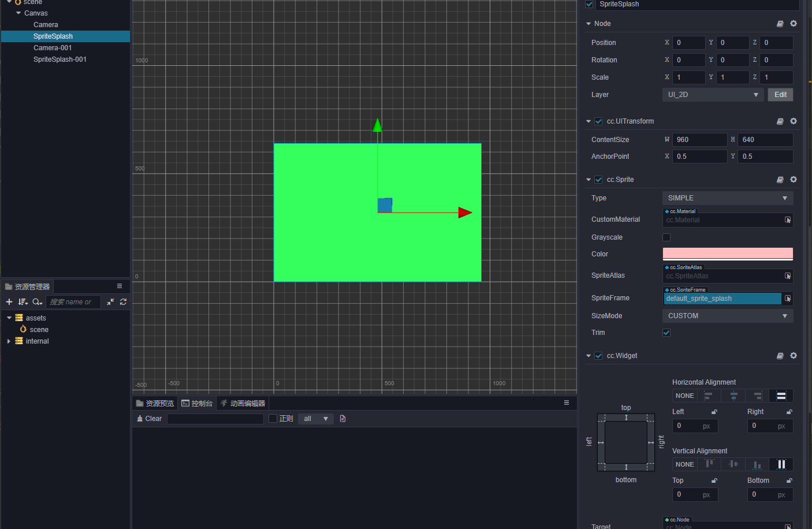Open the SizeMode CUSTOM dropdown
The image size is (812, 529).
click(728, 316)
